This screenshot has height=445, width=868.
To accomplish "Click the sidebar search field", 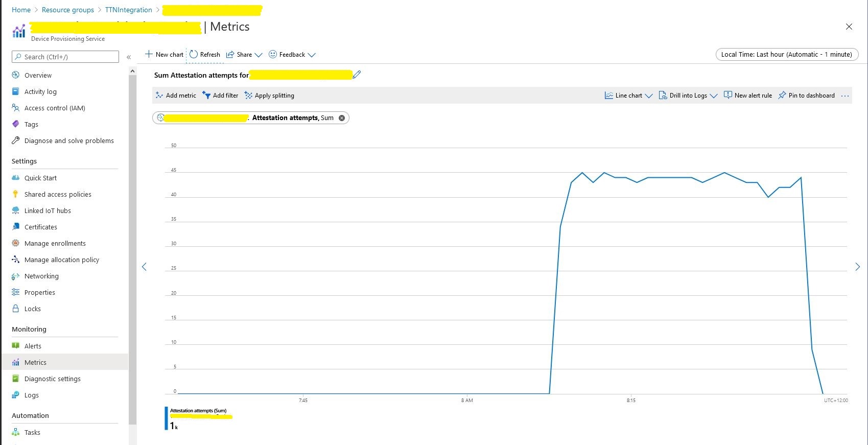I will click(65, 57).
